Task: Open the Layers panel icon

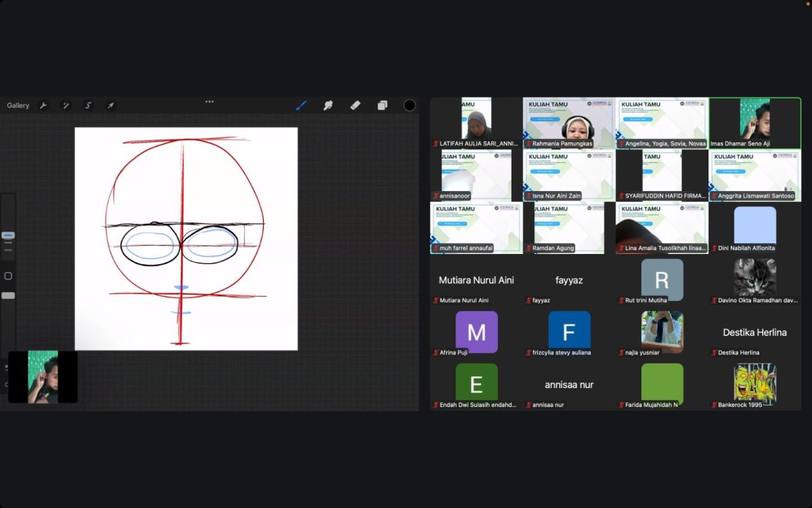Action: point(382,105)
